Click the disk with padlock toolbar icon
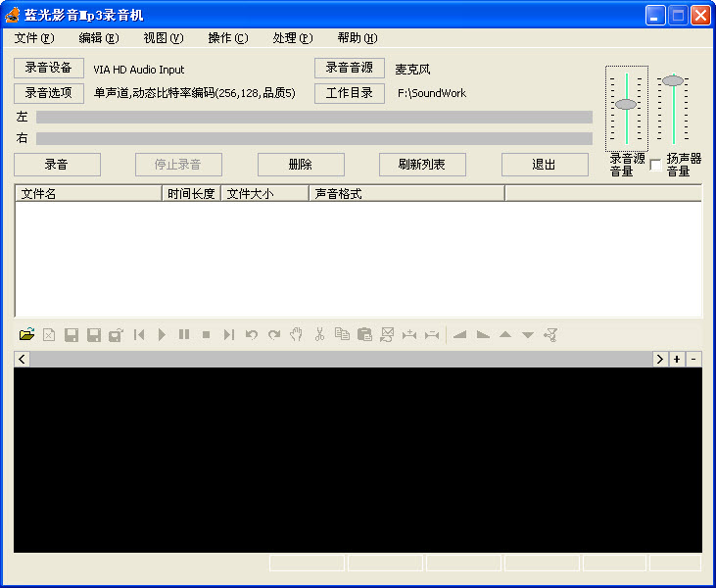This screenshot has height=588, width=716. coord(116,335)
